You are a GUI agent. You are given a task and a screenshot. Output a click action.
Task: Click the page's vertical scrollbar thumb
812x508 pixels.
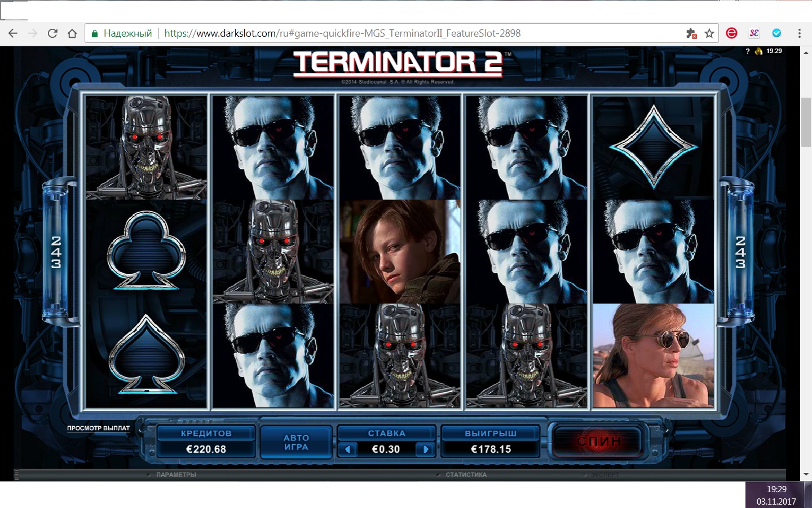806,122
